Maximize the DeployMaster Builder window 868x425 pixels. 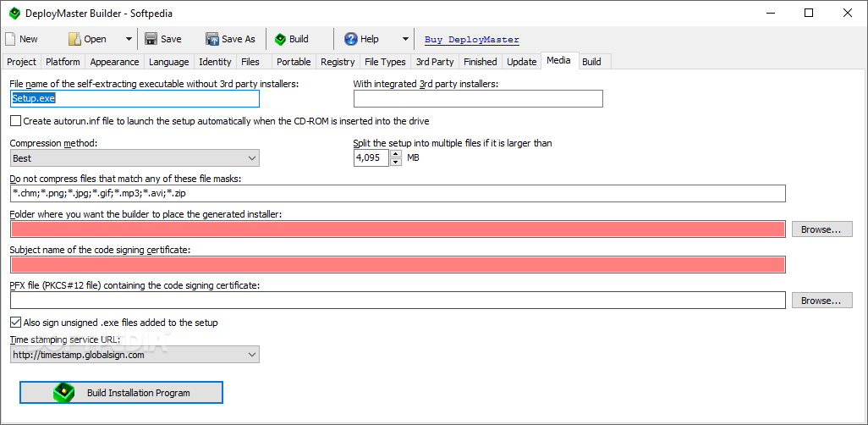[809, 14]
